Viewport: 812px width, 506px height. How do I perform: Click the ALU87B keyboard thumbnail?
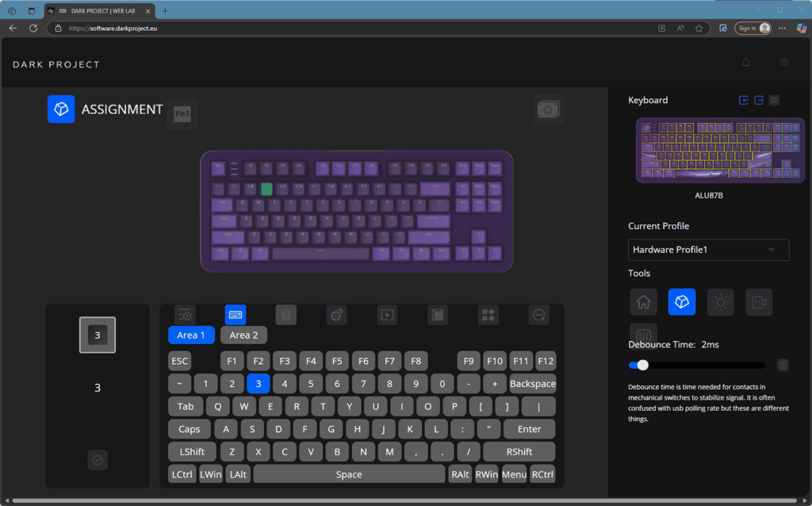tap(720, 150)
